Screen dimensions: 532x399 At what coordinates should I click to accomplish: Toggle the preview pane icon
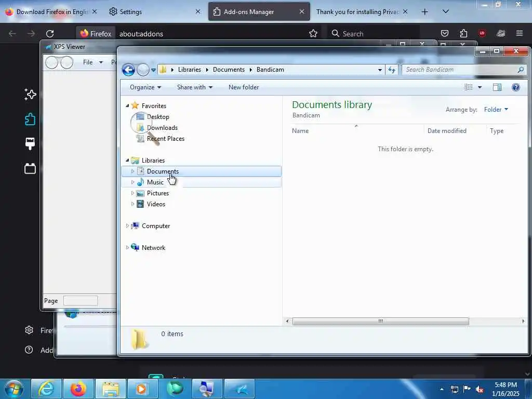(497, 87)
